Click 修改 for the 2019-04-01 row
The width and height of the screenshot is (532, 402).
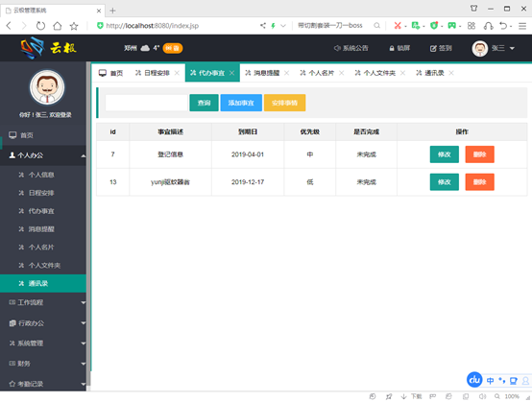pyautogui.click(x=444, y=154)
